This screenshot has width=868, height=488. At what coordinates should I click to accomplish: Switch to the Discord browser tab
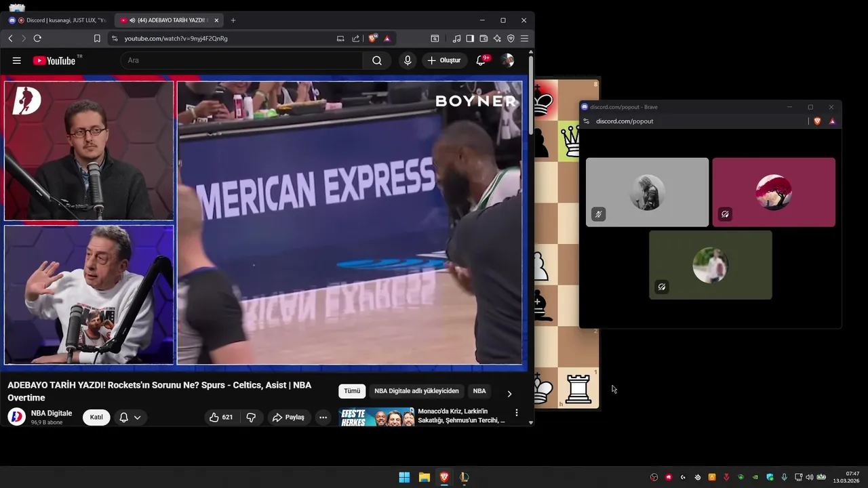pyautogui.click(x=58, y=20)
